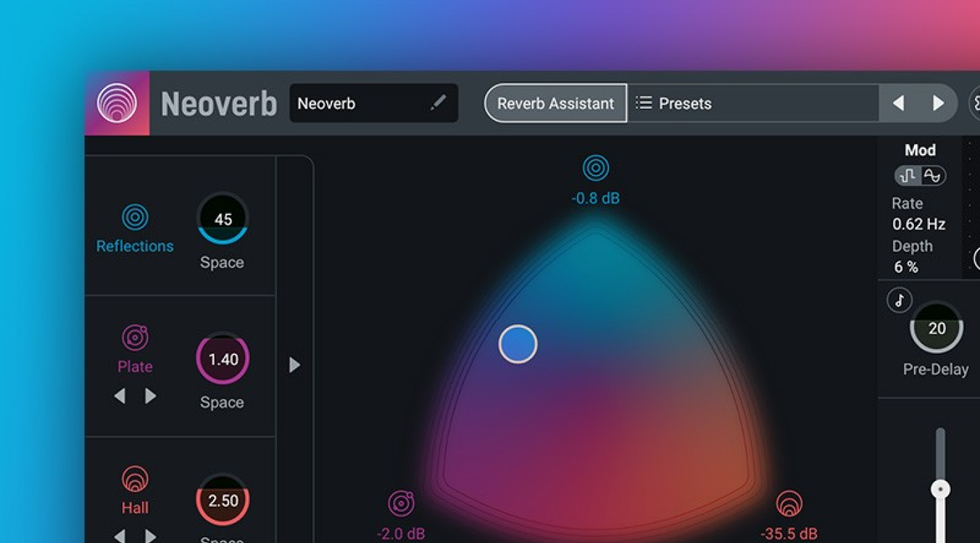Adjust the Pre-Delay knob at 20
This screenshot has height=543, width=980.
(937, 328)
